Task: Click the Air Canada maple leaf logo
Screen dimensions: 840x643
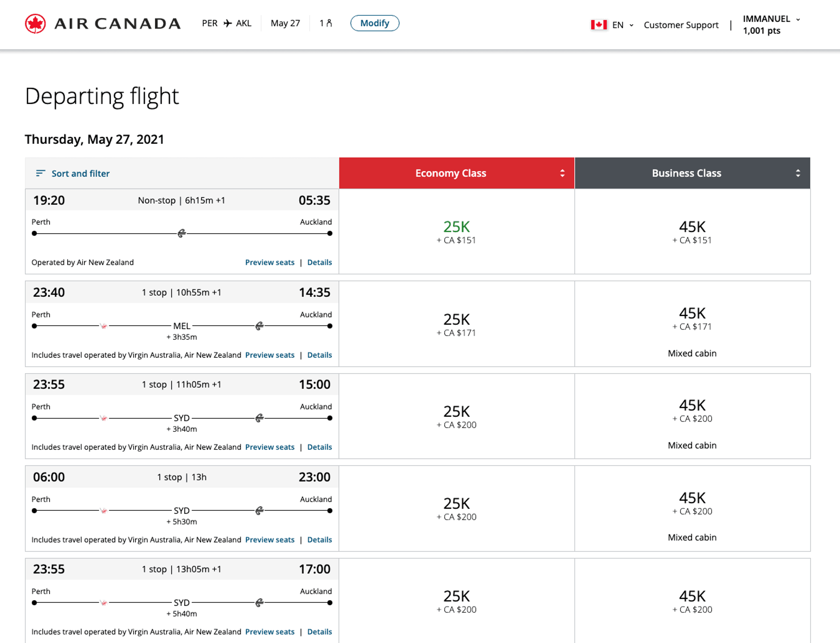Action: click(x=35, y=24)
